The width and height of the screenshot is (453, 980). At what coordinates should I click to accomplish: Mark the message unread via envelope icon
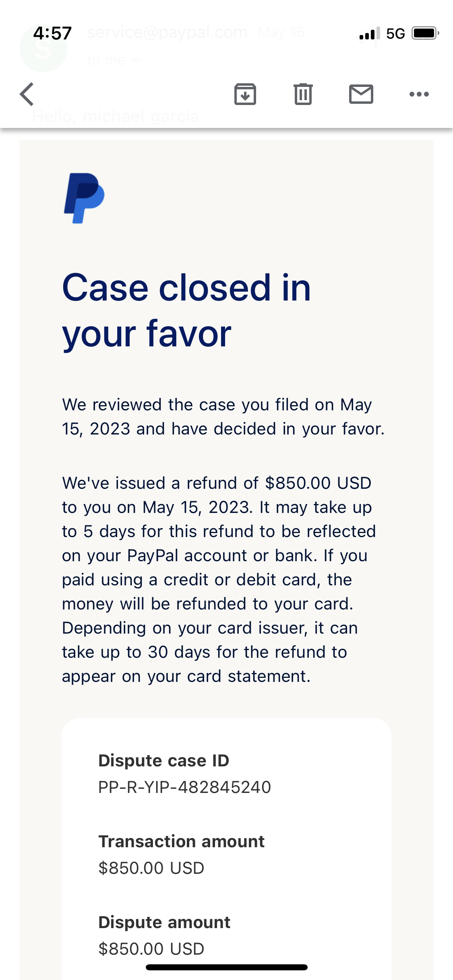point(361,94)
